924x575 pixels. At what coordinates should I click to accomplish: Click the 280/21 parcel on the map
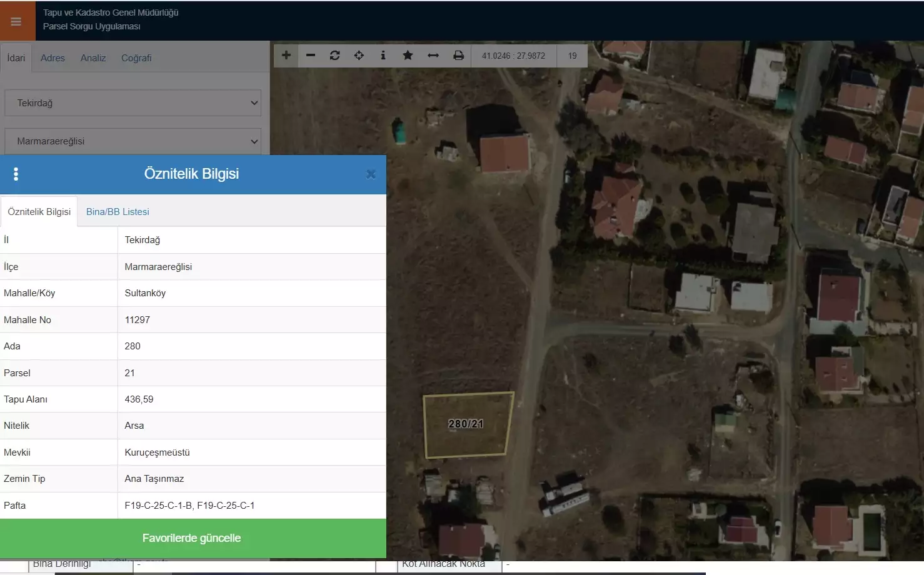click(x=466, y=424)
